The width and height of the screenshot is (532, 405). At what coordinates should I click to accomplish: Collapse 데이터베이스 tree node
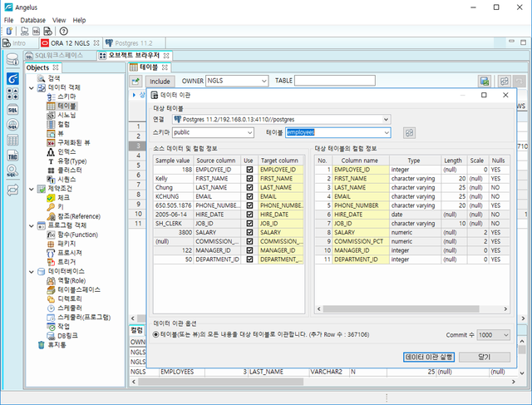(x=32, y=272)
